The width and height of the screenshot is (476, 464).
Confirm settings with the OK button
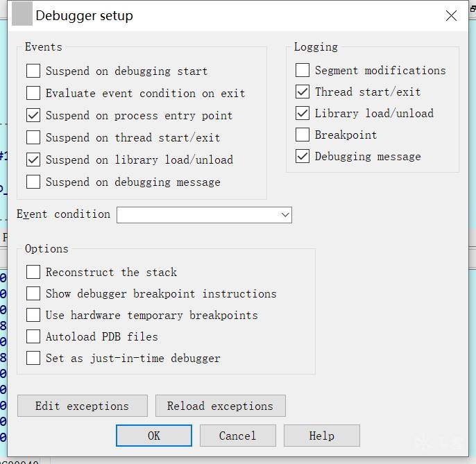153,436
